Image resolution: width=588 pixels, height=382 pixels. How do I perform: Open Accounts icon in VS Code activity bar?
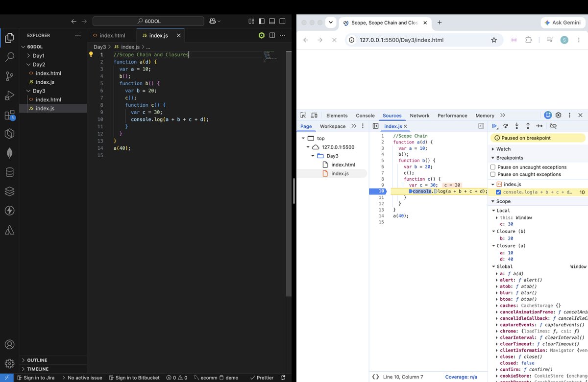pos(9,345)
